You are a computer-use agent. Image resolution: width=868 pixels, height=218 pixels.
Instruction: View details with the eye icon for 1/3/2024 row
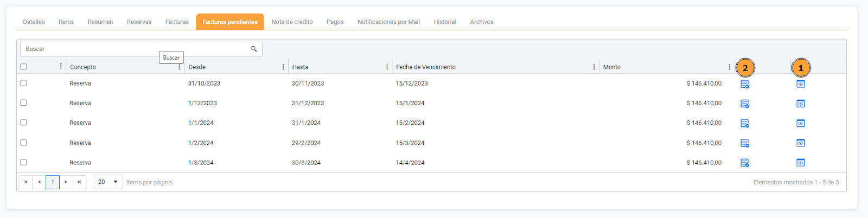(800, 163)
